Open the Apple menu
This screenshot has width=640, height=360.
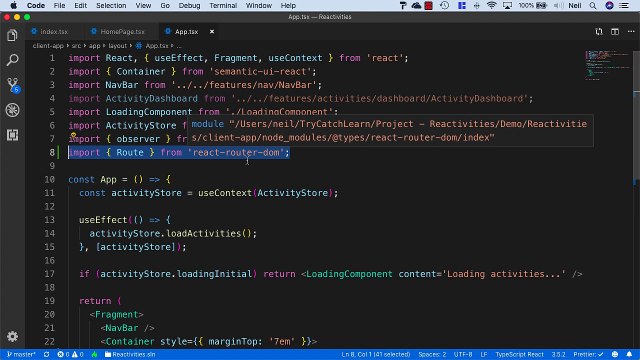click(13, 5)
